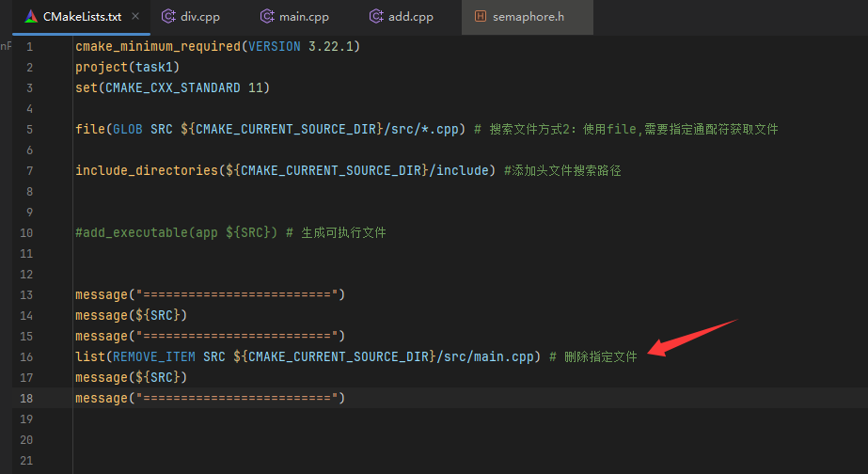Select the add.cpp tab
This screenshot has height=474, width=868.
(408, 17)
